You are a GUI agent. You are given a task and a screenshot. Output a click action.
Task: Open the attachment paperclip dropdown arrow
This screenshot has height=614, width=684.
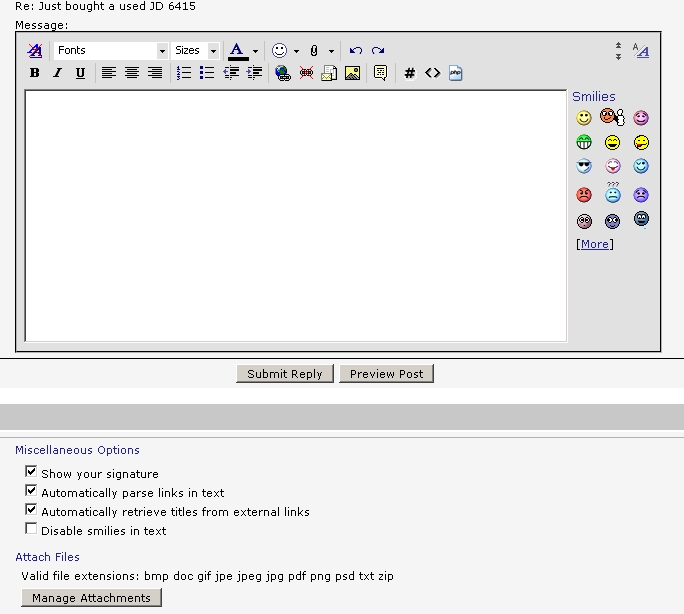[x=330, y=50]
